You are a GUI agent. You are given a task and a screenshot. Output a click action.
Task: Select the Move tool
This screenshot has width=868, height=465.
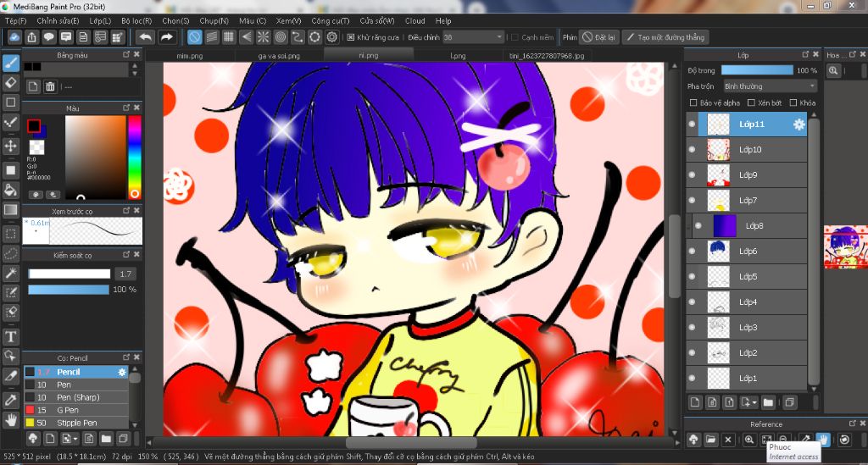(10, 146)
